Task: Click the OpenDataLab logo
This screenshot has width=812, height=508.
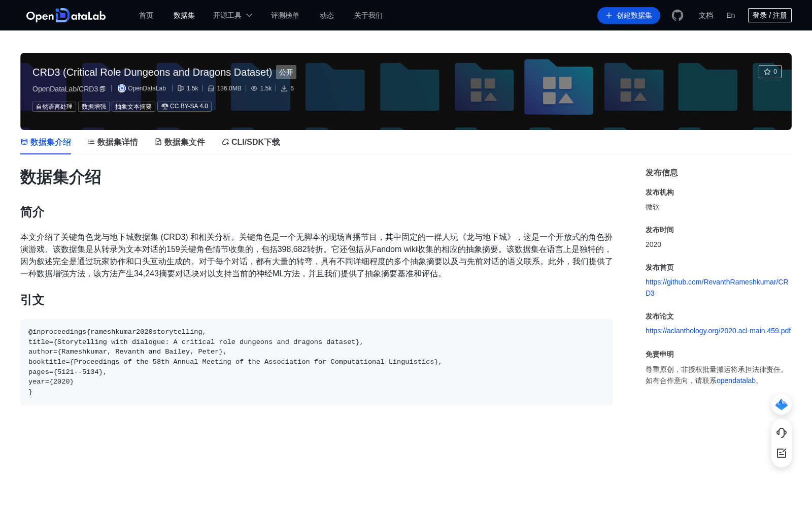Action: click(66, 15)
